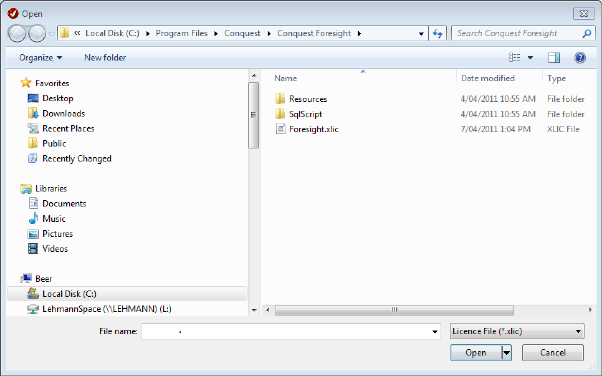Screen dimensions: 602x376
Task: Open the view options dropdown arrow
Action: click(x=530, y=58)
